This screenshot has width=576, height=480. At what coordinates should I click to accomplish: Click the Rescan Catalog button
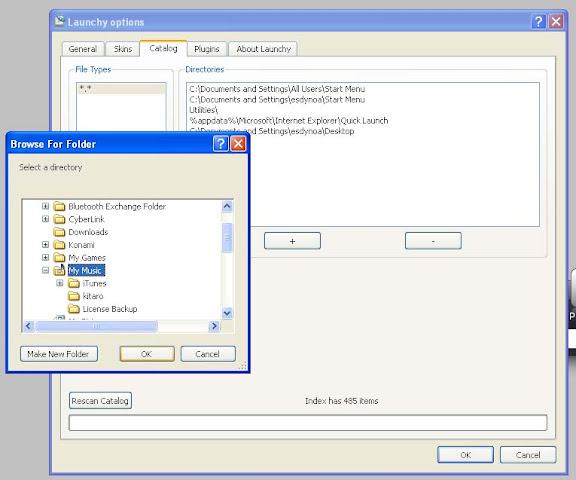coord(100,401)
